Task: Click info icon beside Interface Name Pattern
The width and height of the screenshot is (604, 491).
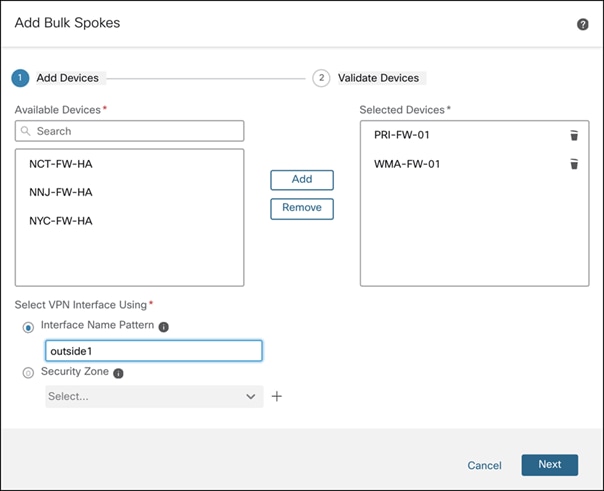Action: (164, 327)
